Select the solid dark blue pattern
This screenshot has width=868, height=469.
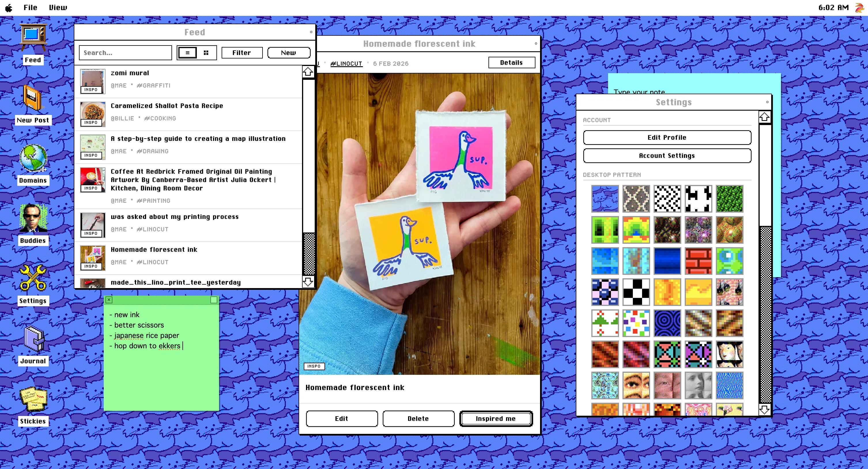tap(667, 261)
